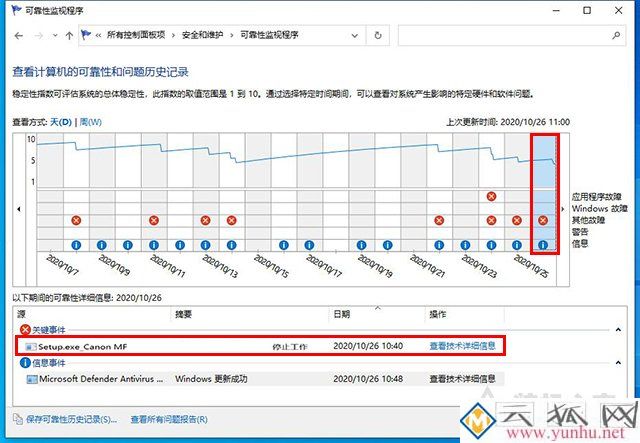The image size is (640, 443).
Task: Click the date cell 2020/10/26 10:40
Action: (x=368, y=346)
